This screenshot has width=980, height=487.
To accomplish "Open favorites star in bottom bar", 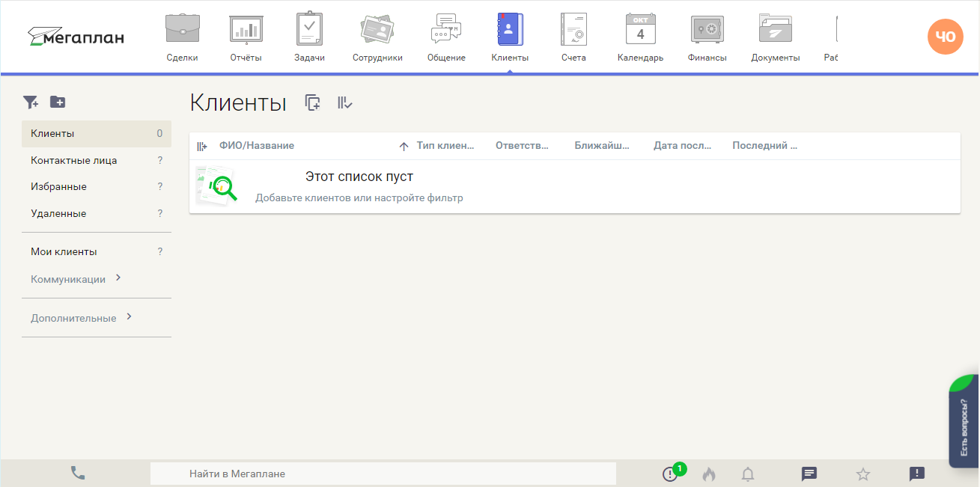I will point(863,474).
